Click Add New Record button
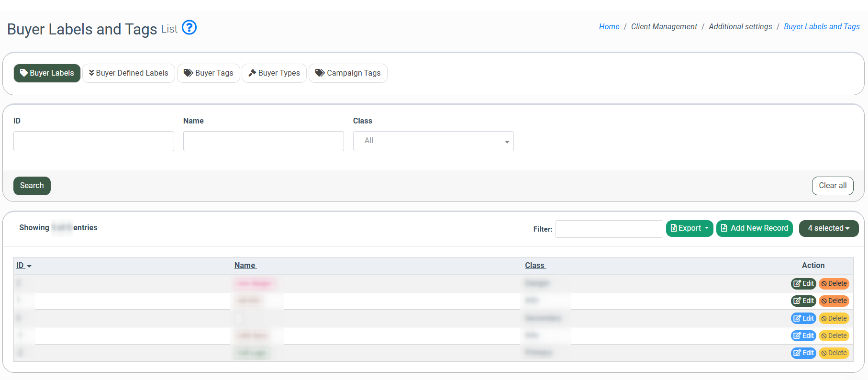The image size is (868, 380). 754,228
